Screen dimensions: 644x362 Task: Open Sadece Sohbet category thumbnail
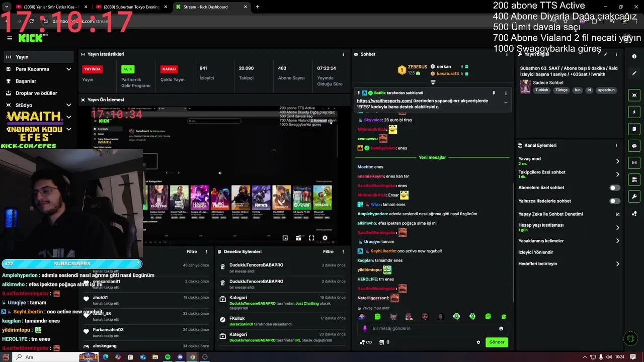pos(526,86)
